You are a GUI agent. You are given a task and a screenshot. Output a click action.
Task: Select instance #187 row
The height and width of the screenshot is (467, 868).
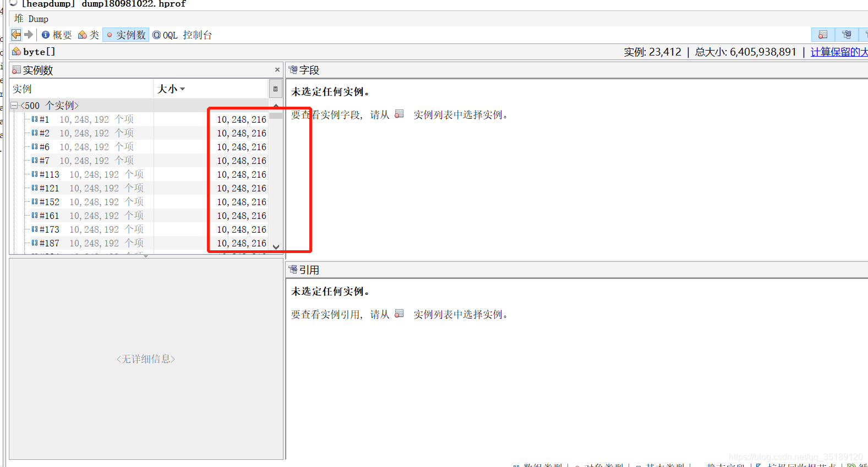click(x=139, y=243)
